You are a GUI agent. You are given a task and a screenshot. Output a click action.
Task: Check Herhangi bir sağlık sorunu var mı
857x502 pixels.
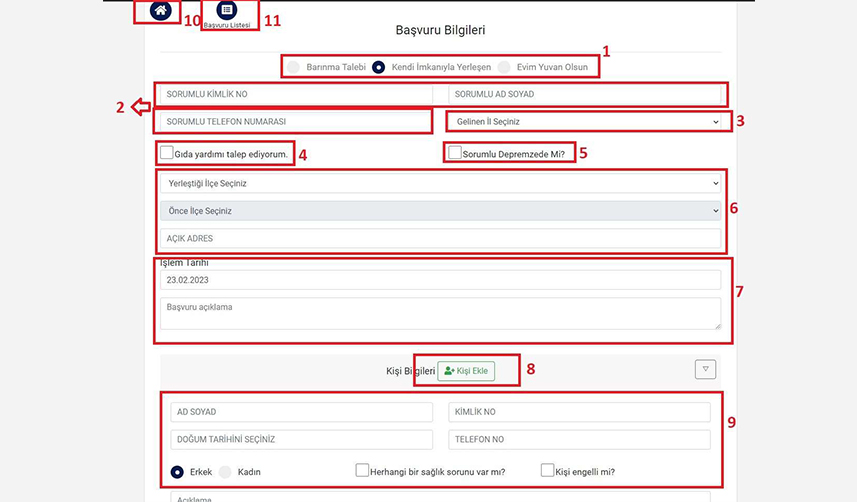(x=363, y=470)
